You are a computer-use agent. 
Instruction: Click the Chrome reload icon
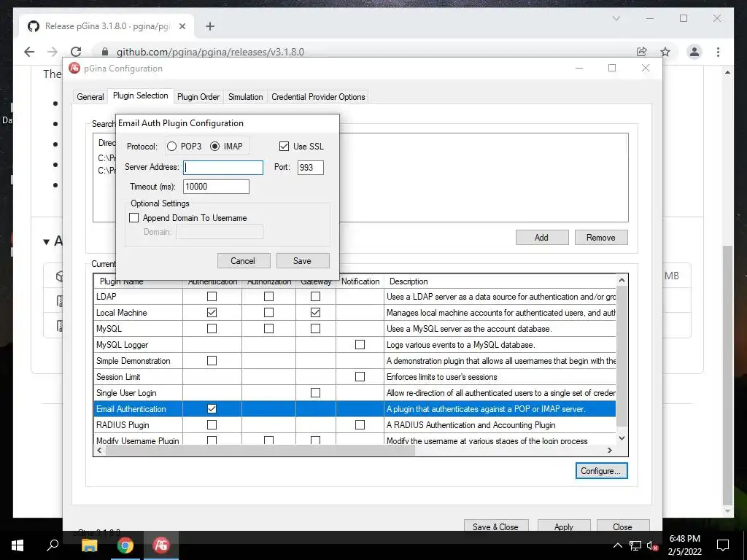76,52
